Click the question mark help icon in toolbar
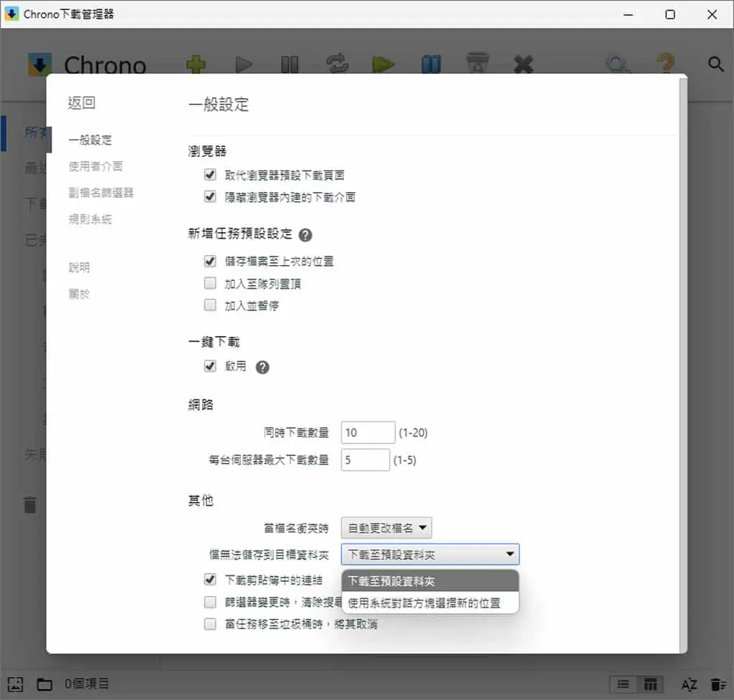The width and height of the screenshot is (734, 700). (x=666, y=64)
